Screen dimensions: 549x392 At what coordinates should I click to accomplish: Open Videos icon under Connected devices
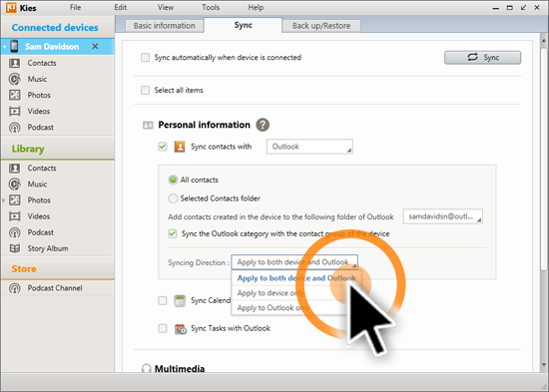click(x=14, y=112)
